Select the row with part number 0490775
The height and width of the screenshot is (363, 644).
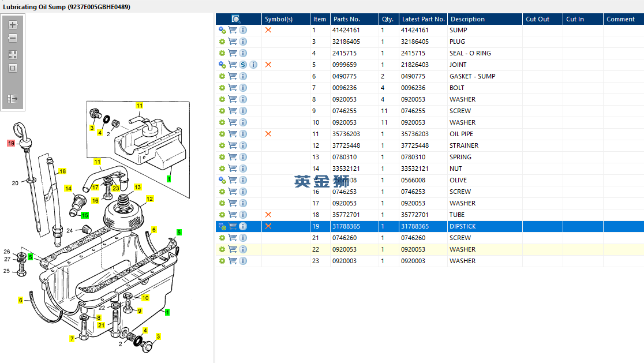click(344, 76)
